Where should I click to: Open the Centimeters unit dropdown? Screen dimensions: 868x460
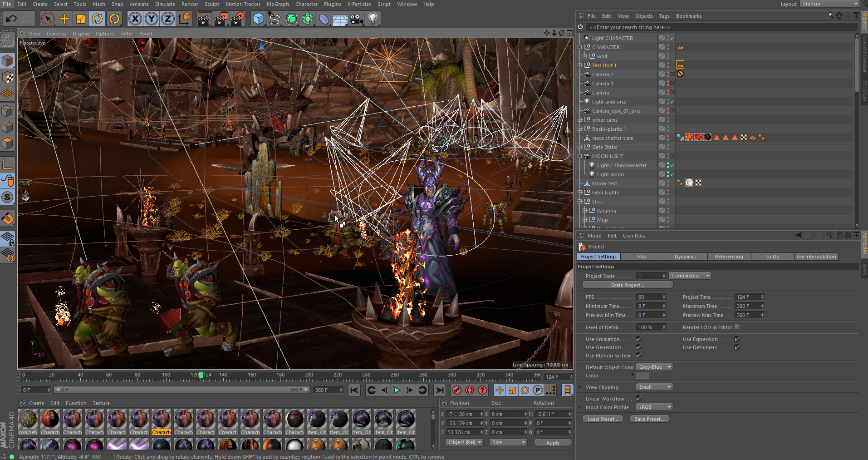[x=690, y=276]
